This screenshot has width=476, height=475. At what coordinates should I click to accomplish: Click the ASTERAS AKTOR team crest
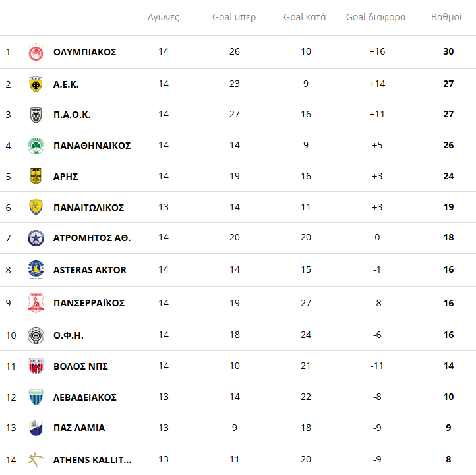(x=36, y=269)
